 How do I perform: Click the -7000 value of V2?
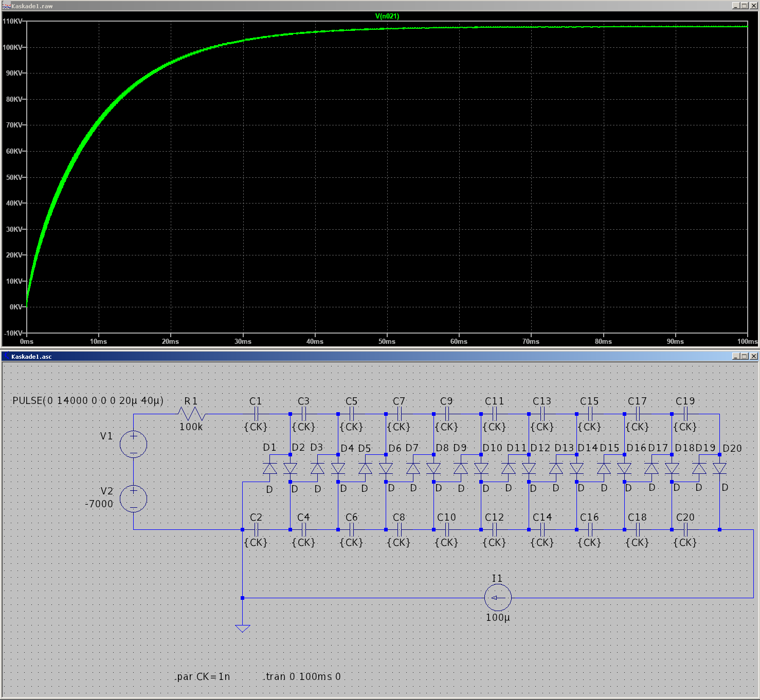tap(99, 504)
